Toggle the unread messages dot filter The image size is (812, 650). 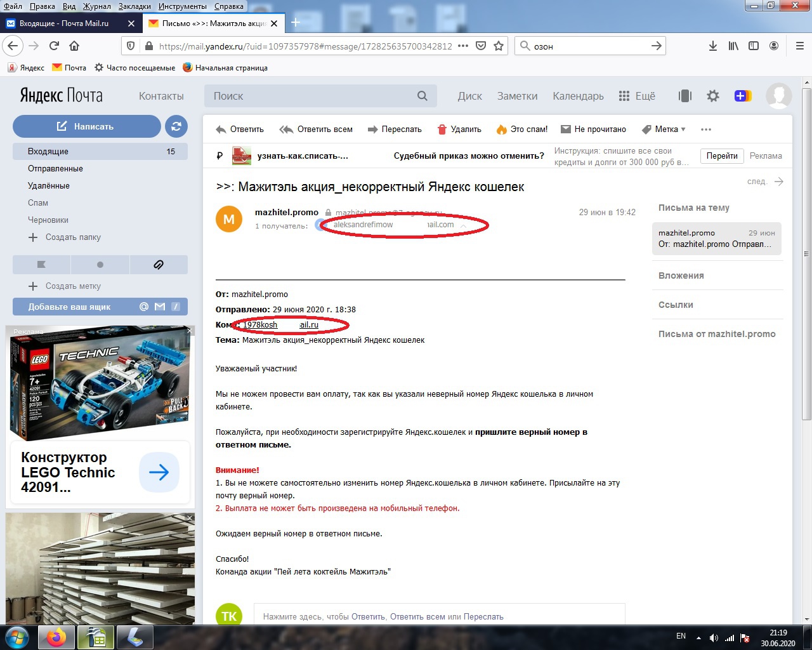pos(100,264)
